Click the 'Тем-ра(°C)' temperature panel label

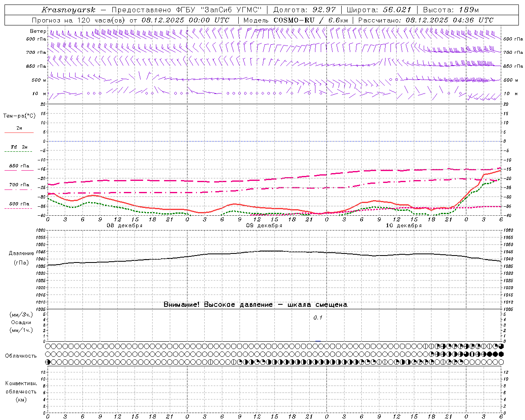(19, 116)
